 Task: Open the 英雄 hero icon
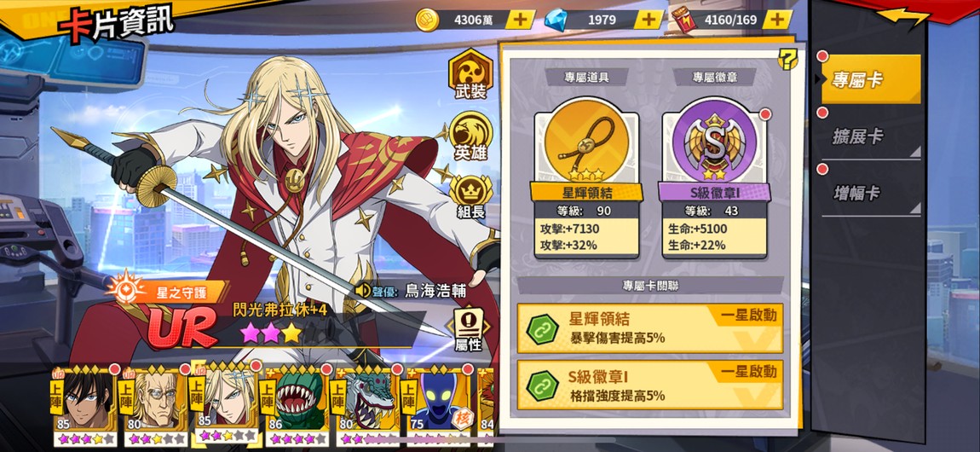coord(470,136)
